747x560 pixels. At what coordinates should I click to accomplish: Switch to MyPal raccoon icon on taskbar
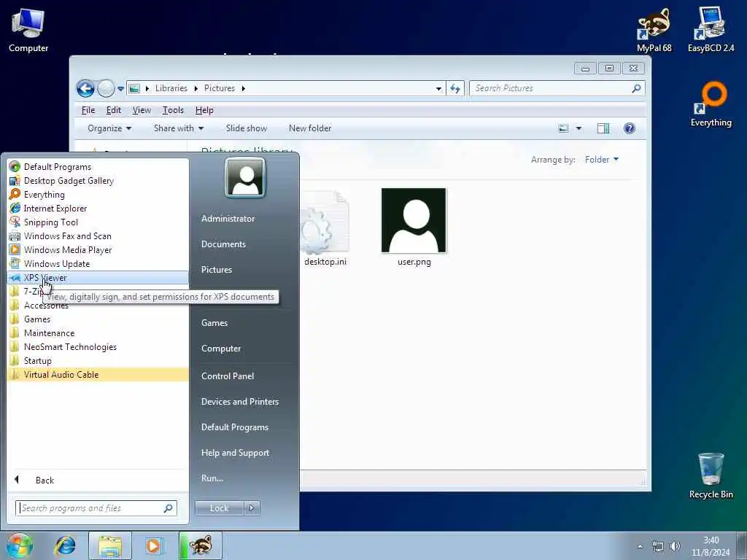click(200, 545)
